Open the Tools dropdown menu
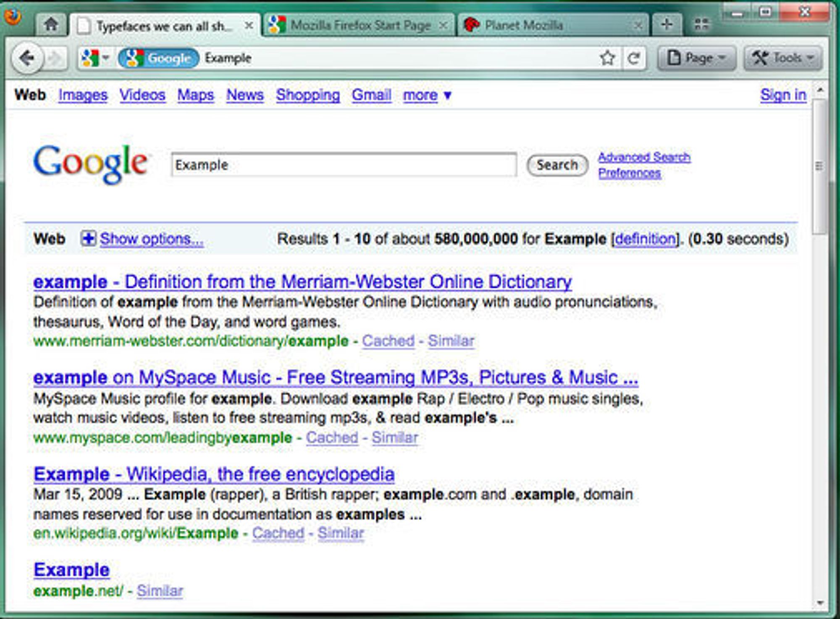The width and height of the screenshot is (840, 619). tap(783, 58)
